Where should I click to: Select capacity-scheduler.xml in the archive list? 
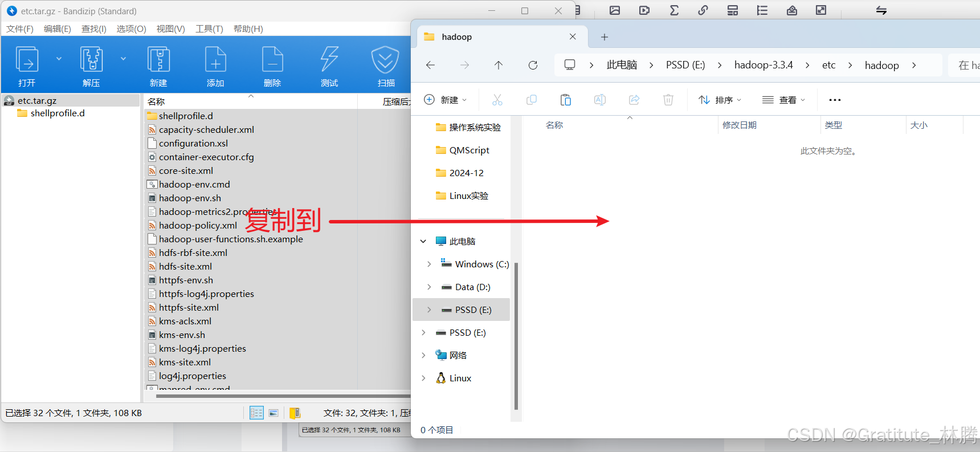tap(206, 130)
